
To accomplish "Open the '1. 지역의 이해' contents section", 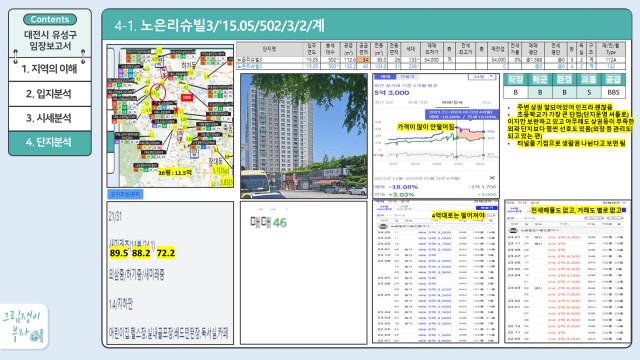I will tap(50, 69).
